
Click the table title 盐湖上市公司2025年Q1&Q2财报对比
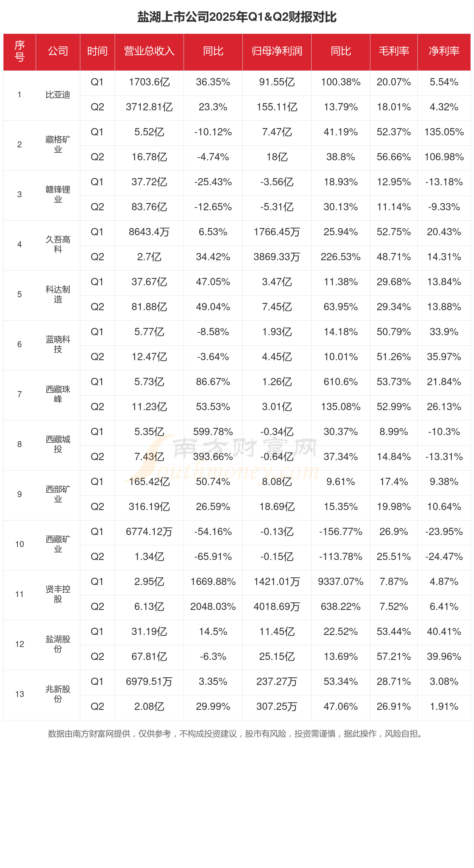tap(237, 17)
